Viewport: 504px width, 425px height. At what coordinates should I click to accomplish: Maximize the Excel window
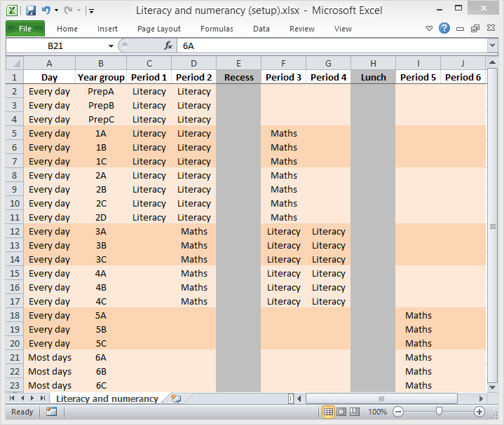(458, 8)
